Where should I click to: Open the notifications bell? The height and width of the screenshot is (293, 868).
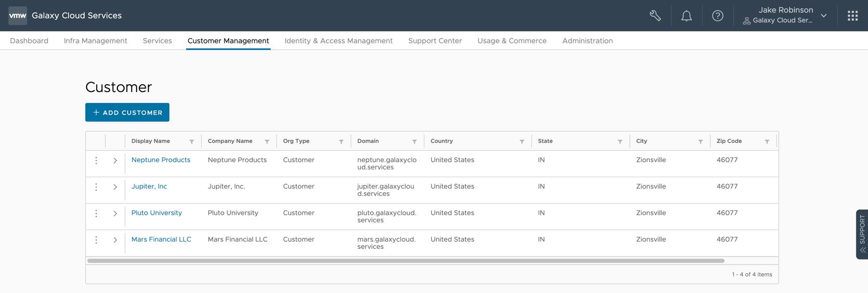point(686,16)
